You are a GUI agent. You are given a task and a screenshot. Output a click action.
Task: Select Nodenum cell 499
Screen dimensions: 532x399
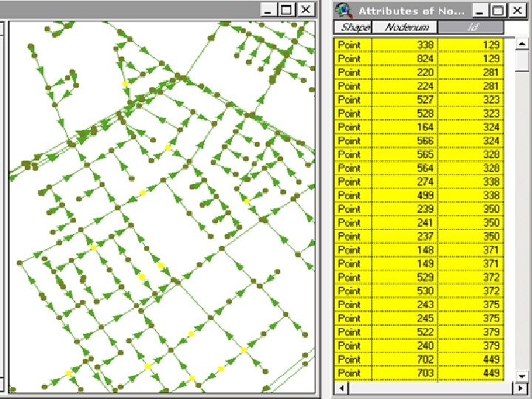[405, 195]
